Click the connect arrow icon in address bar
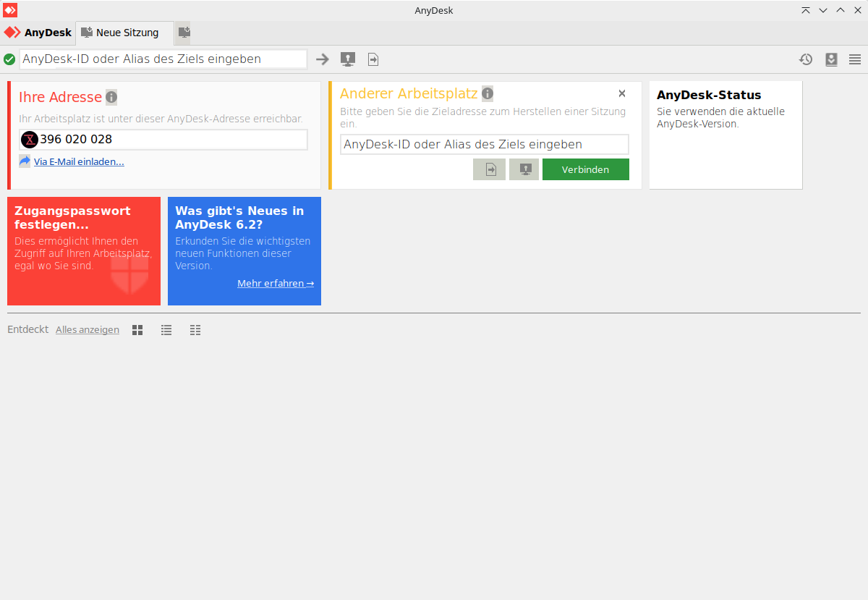 323,59
